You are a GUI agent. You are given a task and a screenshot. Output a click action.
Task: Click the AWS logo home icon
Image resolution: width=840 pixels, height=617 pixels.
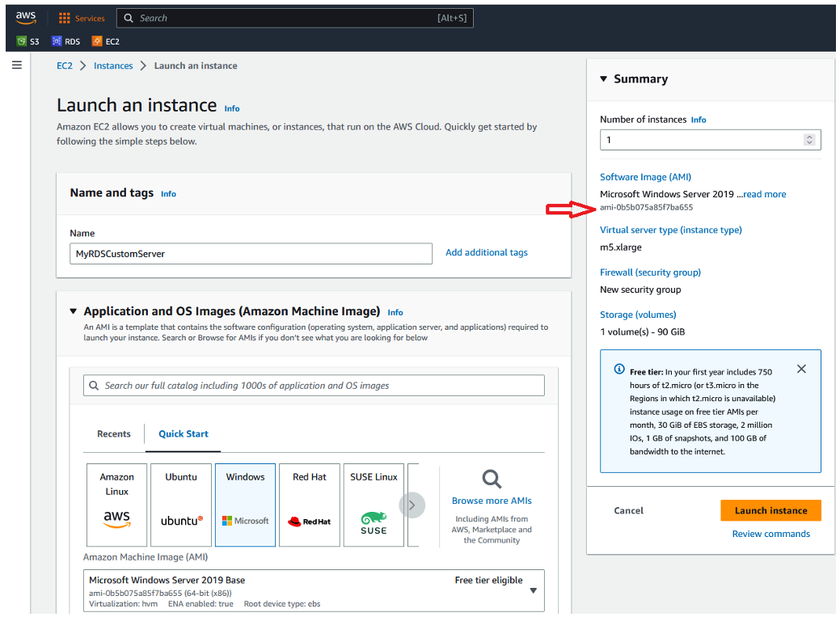click(x=26, y=18)
